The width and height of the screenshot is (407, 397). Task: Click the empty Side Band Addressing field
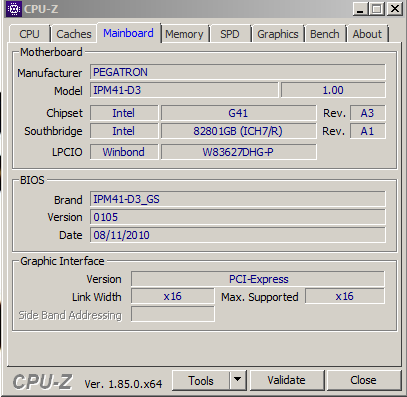coord(173,314)
